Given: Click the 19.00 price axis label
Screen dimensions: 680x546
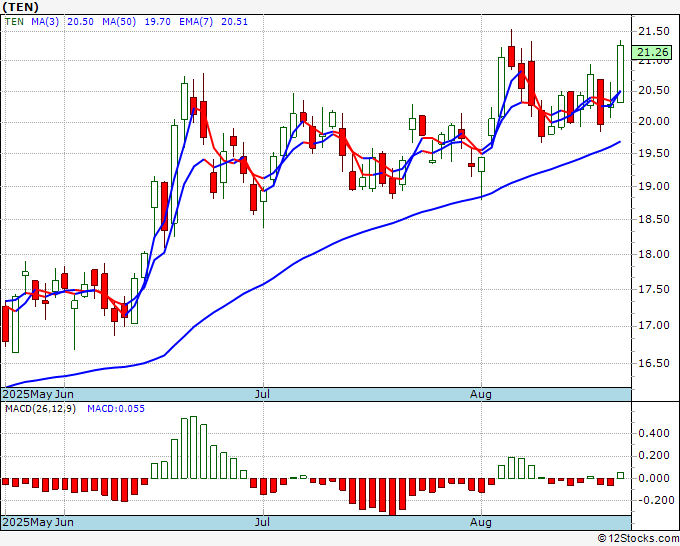Looking at the screenshot, I should click(654, 186).
